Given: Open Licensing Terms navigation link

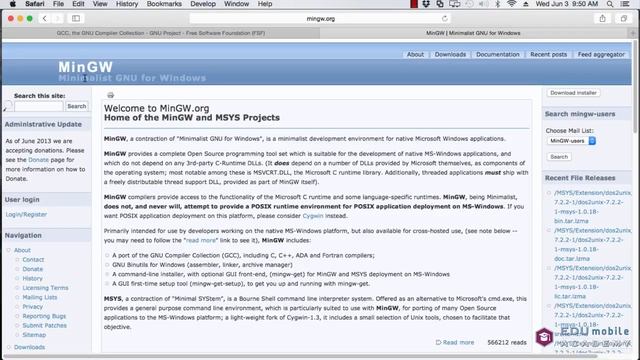Looking at the screenshot, I should point(45,288).
